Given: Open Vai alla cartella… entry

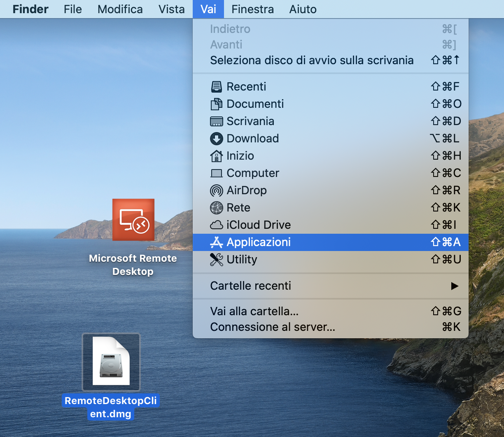Looking at the screenshot, I should coord(254,311).
